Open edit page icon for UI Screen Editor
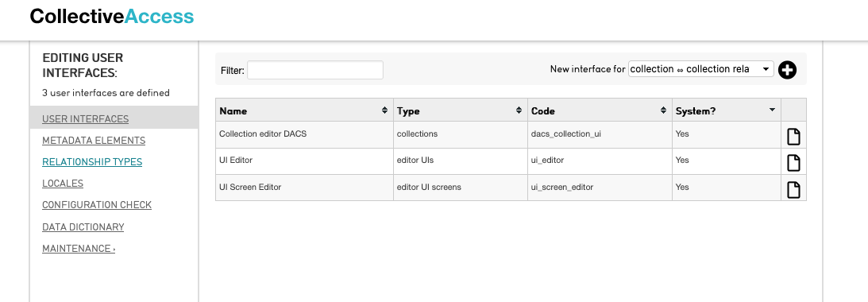Screen dimensions: 868x302 click(x=793, y=189)
